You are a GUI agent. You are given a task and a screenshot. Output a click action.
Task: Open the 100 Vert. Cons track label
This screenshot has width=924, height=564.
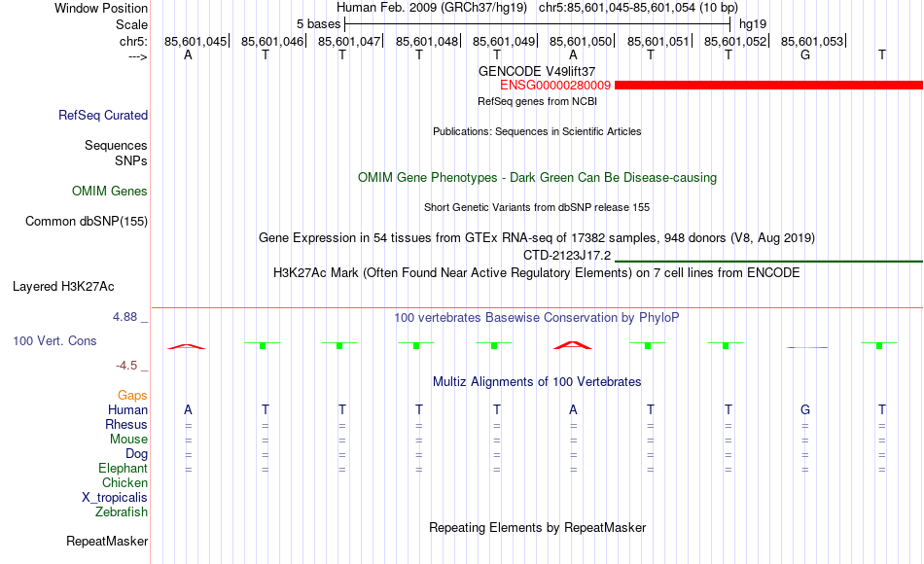(54, 340)
